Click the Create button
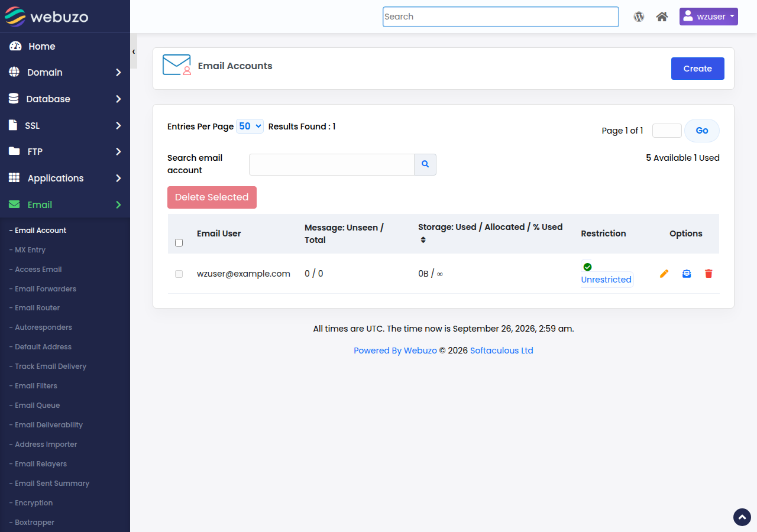Viewport: 757px width, 532px height. [698, 69]
